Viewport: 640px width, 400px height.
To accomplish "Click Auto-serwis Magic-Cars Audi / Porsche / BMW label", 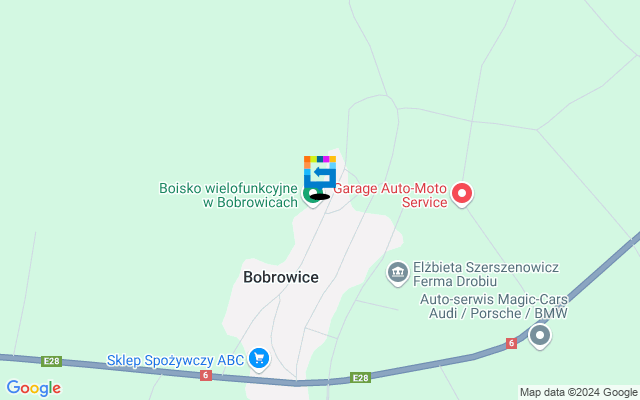I will tap(494, 306).
